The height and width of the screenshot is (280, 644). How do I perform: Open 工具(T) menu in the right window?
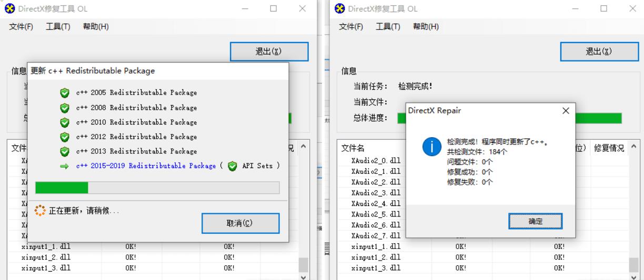tap(388, 27)
